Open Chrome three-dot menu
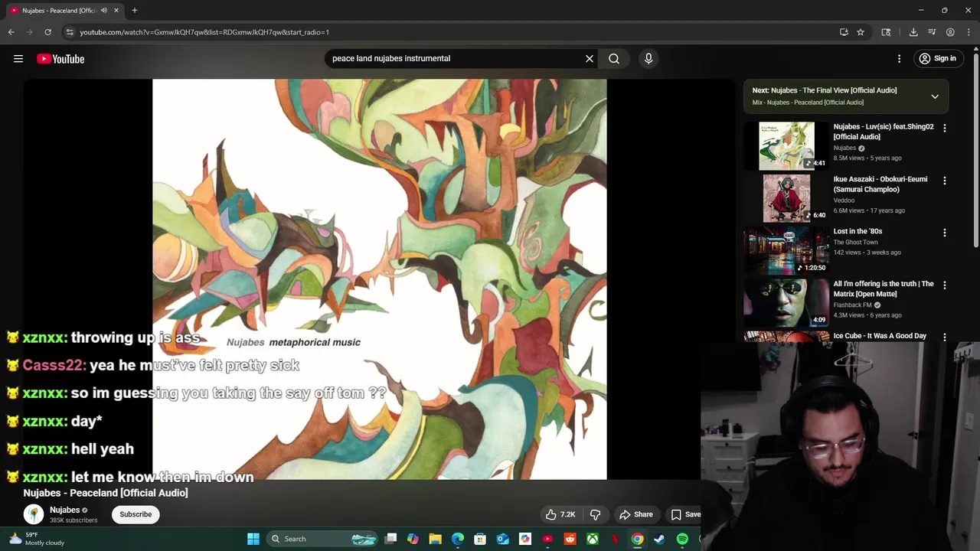Screen dimensions: 980x551 point(969,32)
